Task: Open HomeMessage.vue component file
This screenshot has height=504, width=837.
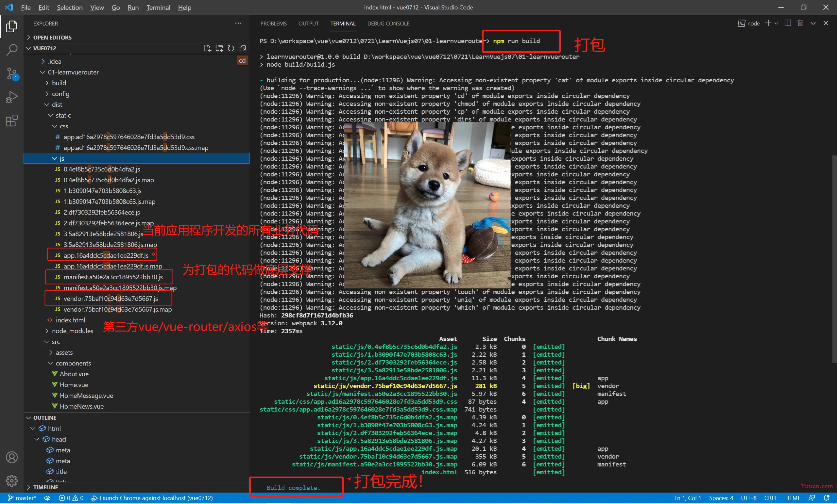Action: (137, 396)
